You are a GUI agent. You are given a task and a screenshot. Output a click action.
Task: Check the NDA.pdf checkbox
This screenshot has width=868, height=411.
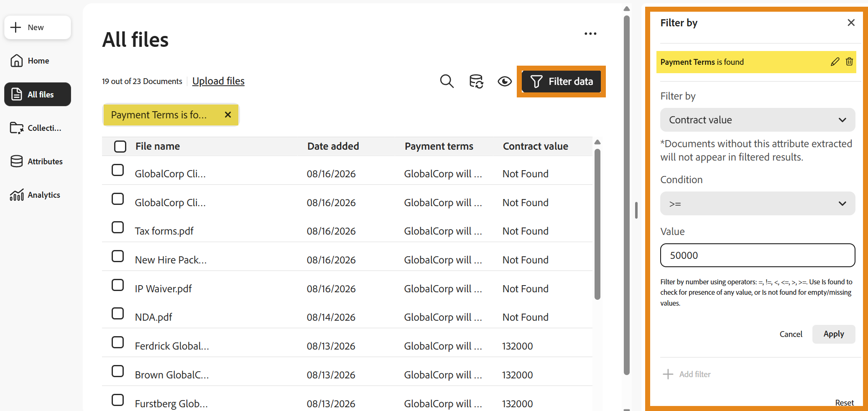(x=117, y=314)
